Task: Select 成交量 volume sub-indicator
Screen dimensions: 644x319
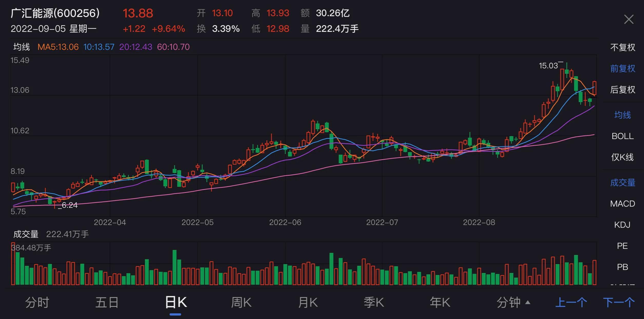Action: (623, 183)
